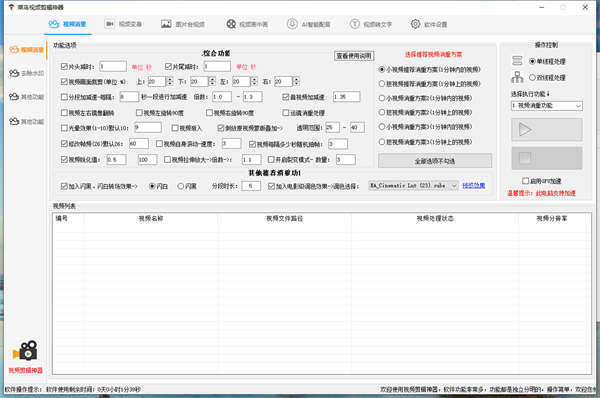Click the camera logo at bottom left
The width and height of the screenshot is (600, 398).
click(x=25, y=351)
